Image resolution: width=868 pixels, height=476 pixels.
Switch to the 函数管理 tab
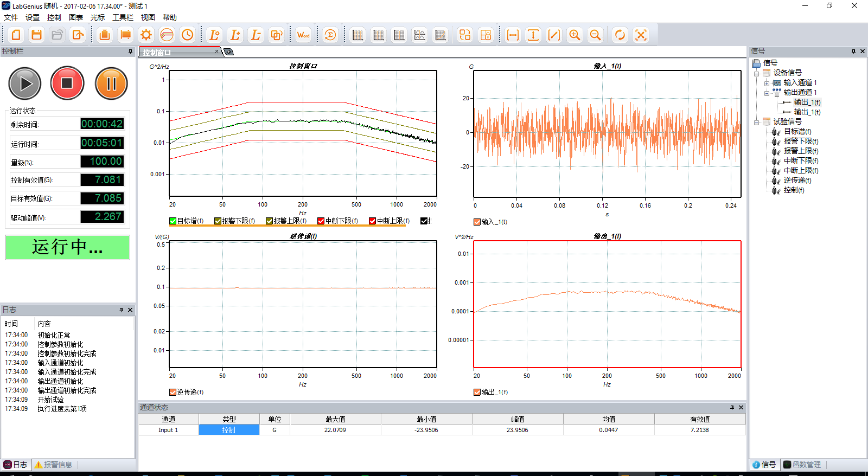tap(802, 465)
